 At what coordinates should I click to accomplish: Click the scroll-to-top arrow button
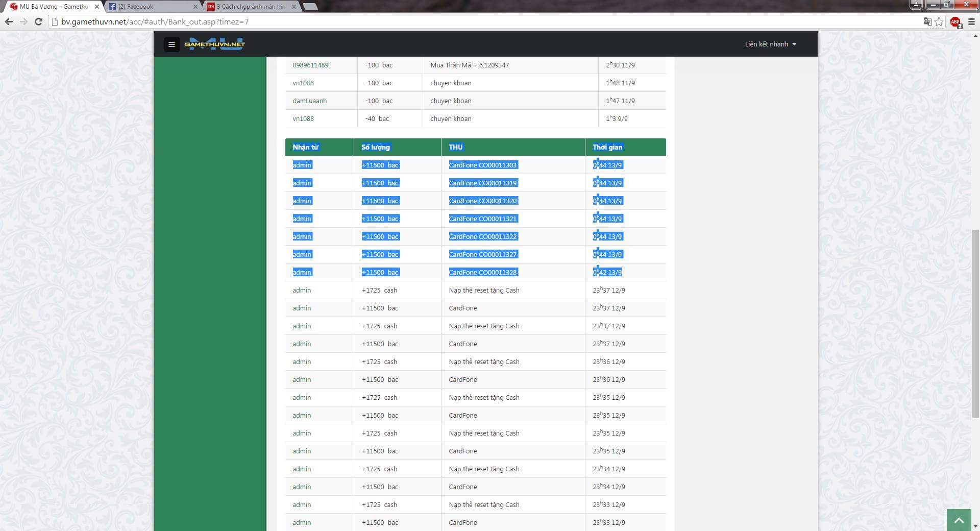959,520
